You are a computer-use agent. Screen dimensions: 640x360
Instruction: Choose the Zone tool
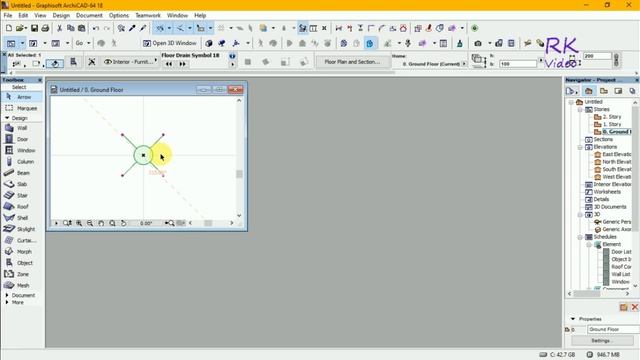click(x=22, y=274)
